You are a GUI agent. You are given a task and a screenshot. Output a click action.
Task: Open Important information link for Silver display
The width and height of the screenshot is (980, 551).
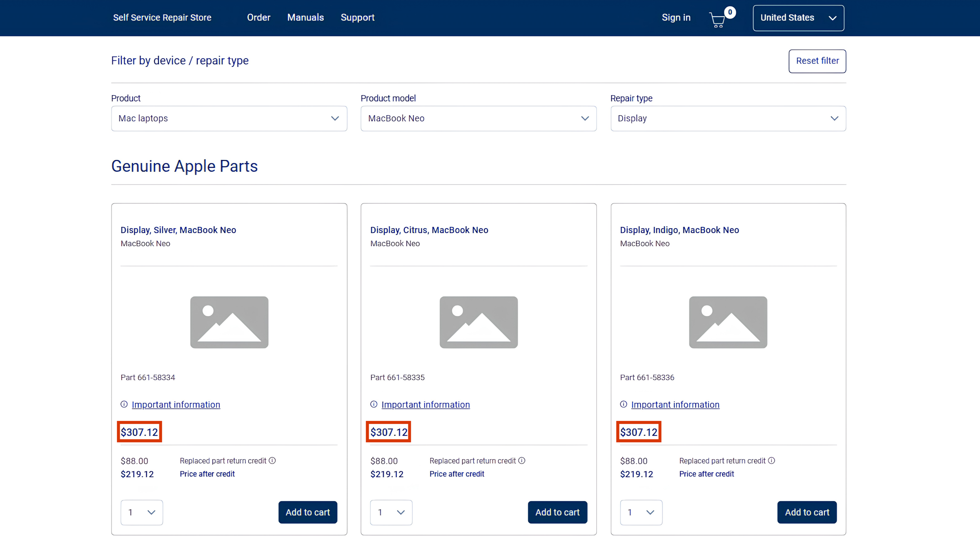coord(176,404)
